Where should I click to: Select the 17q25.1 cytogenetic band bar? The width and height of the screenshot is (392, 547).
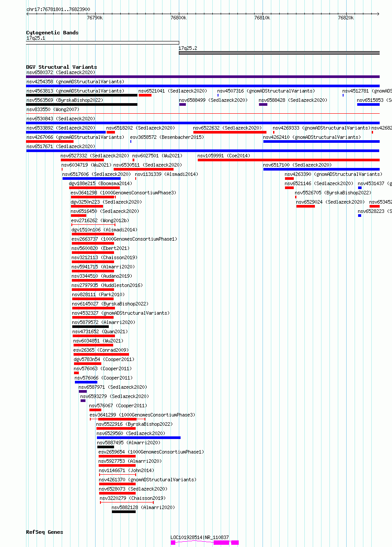(x=103, y=43)
